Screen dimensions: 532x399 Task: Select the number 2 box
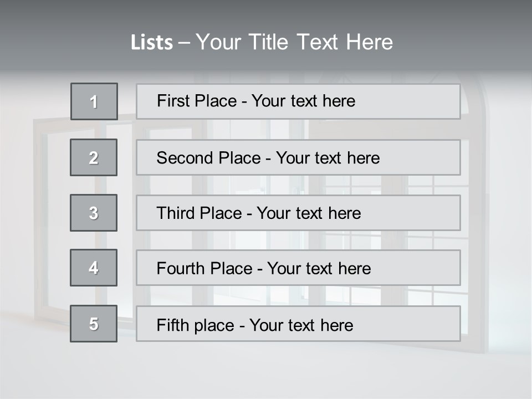pos(94,157)
